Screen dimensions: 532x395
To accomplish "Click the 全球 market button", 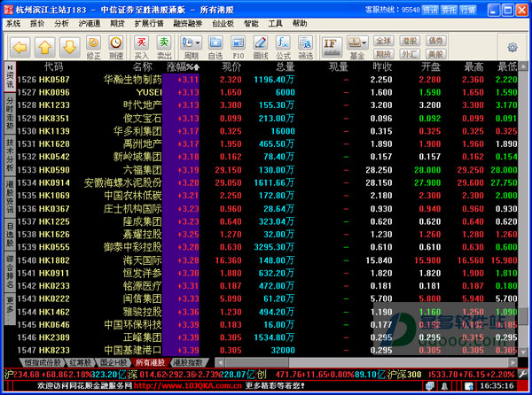I will point(383,41).
